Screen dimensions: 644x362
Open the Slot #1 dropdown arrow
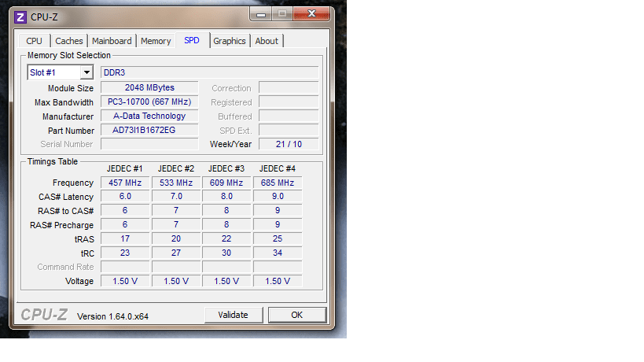tap(86, 72)
